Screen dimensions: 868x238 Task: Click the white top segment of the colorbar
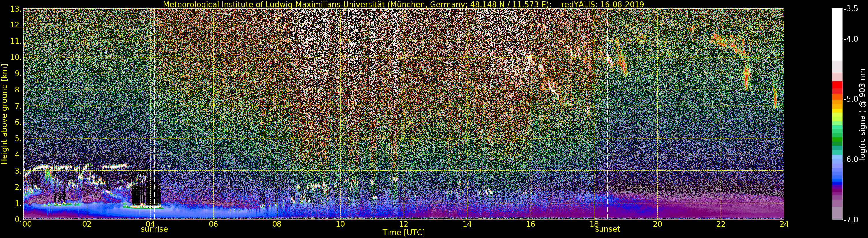point(837,34)
